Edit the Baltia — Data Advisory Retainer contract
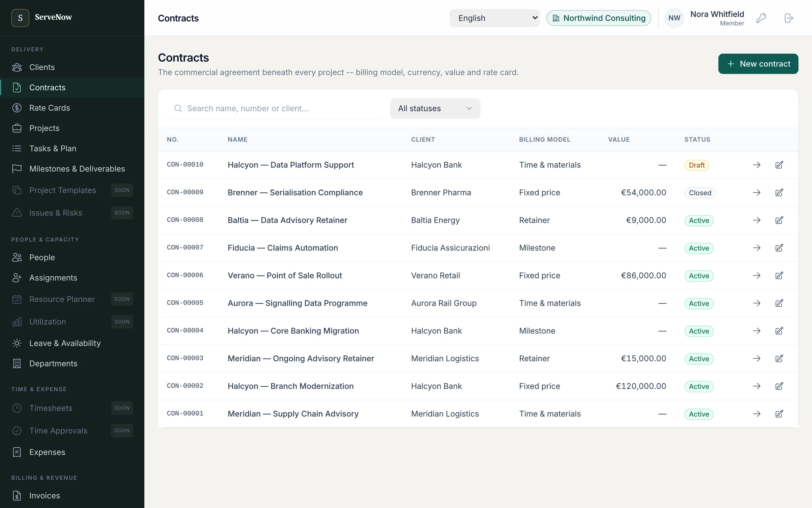The width and height of the screenshot is (812, 508). click(779, 220)
